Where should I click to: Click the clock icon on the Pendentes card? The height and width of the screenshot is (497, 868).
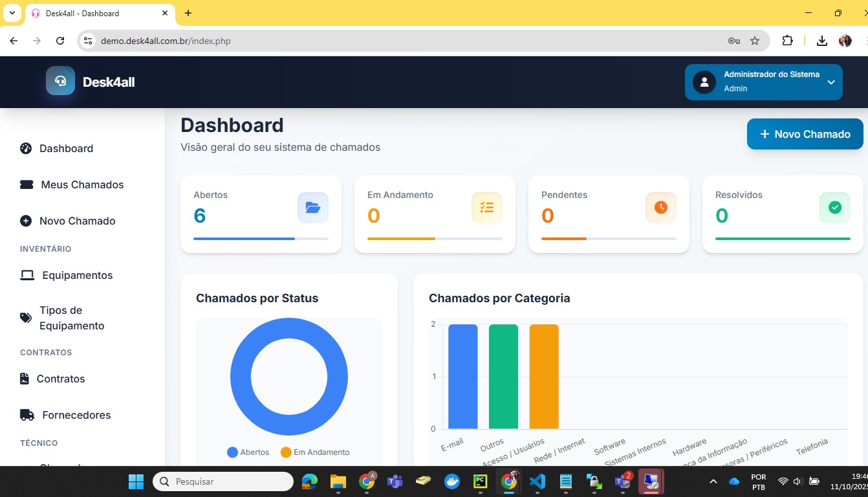pyautogui.click(x=660, y=207)
